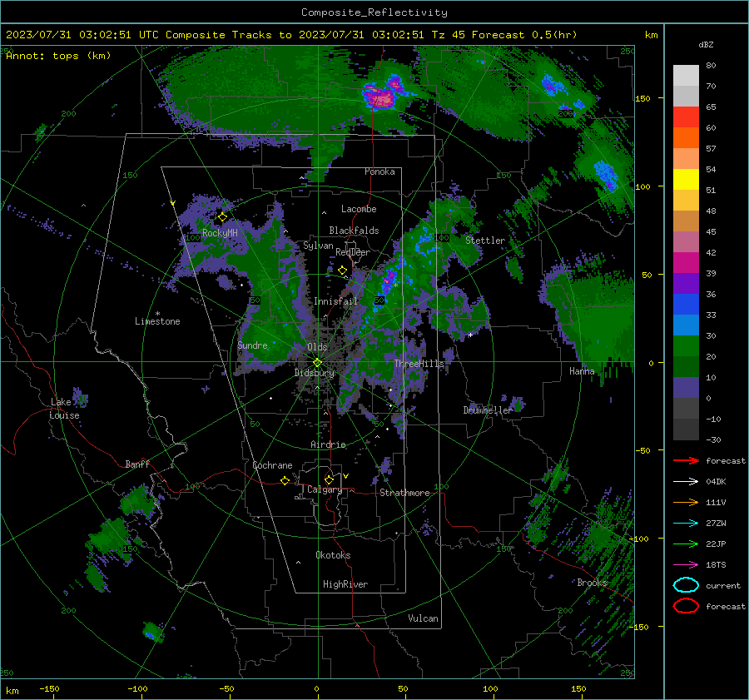749x700 pixels.
Task: Click the yellow diamond marker below Cochrane
Action: click(x=285, y=481)
